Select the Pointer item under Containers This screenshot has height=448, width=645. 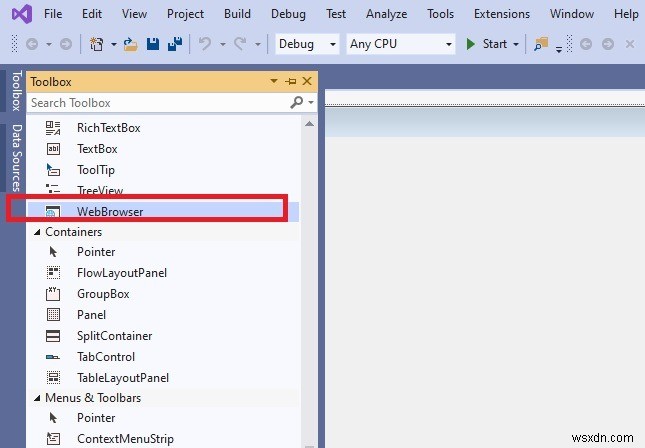(163, 252)
